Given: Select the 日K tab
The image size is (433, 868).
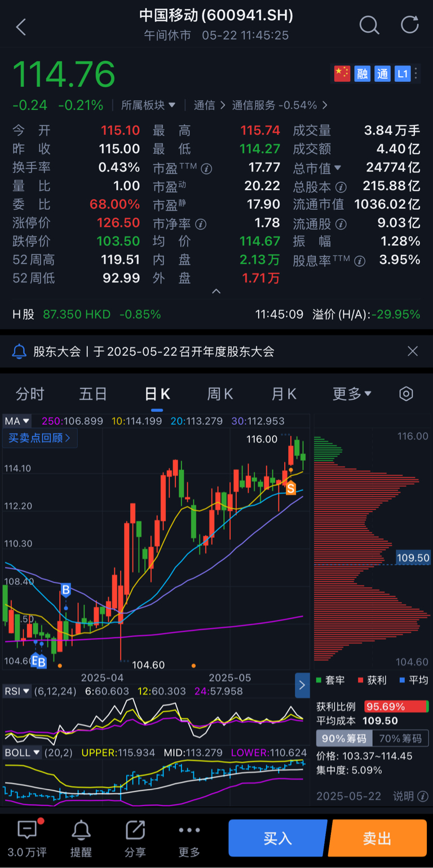Looking at the screenshot, I should click(x=157, y=394).
